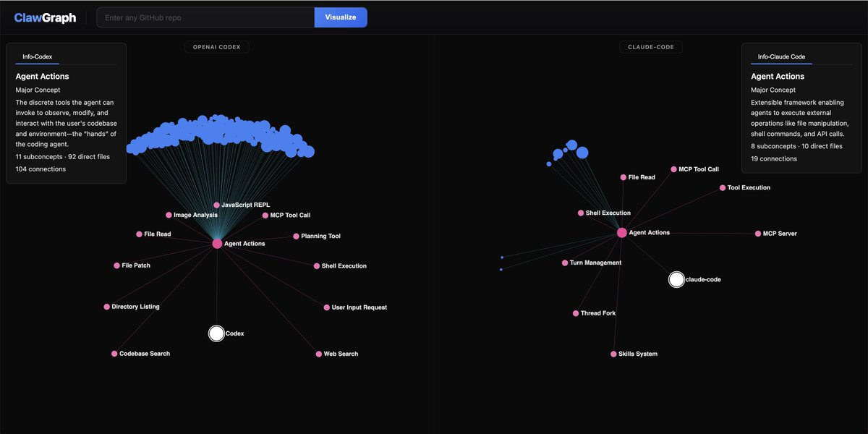Image resolution: width=868 pixels, height=434 pixels.
Task: Click the "11 subconcepts · 92 direct files" text
Action: tap(63, 156)
